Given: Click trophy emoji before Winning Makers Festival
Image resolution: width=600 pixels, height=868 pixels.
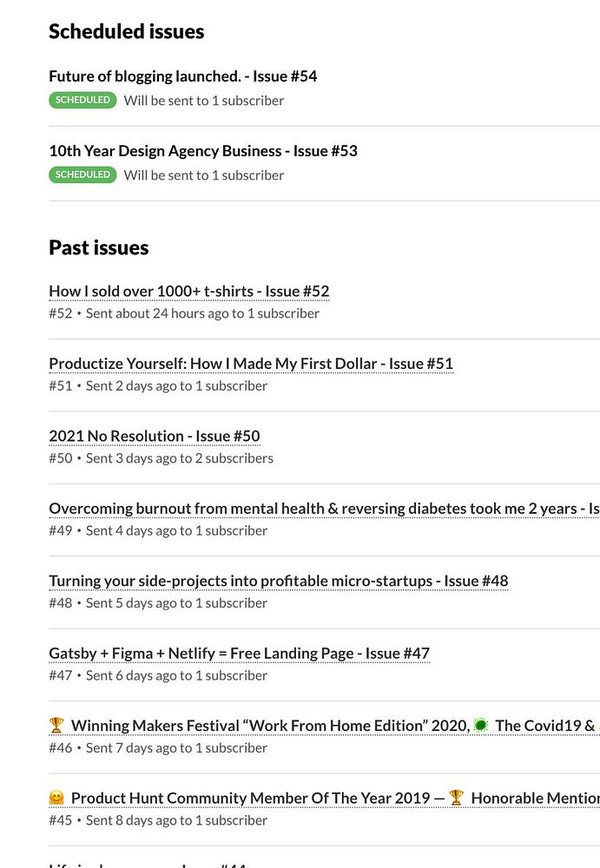Looking at the screenshot, I should tap(56, 725).
